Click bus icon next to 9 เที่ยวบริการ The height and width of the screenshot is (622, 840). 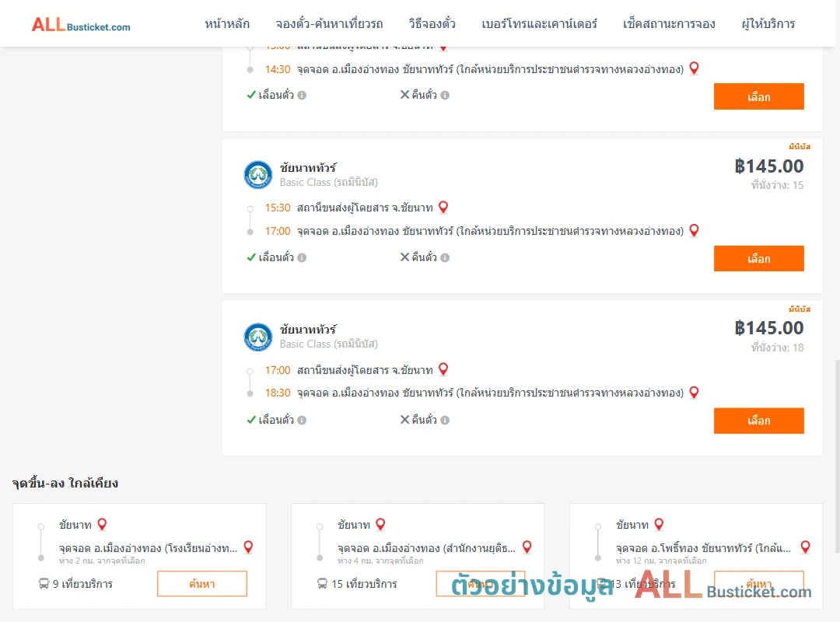pos(44,583)
